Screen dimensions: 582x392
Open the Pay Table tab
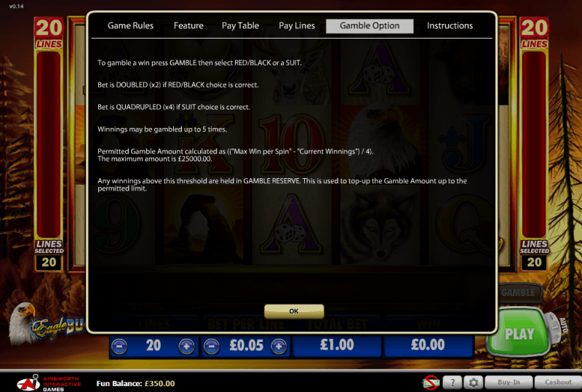pyautogui.click(x=240, y=25)
